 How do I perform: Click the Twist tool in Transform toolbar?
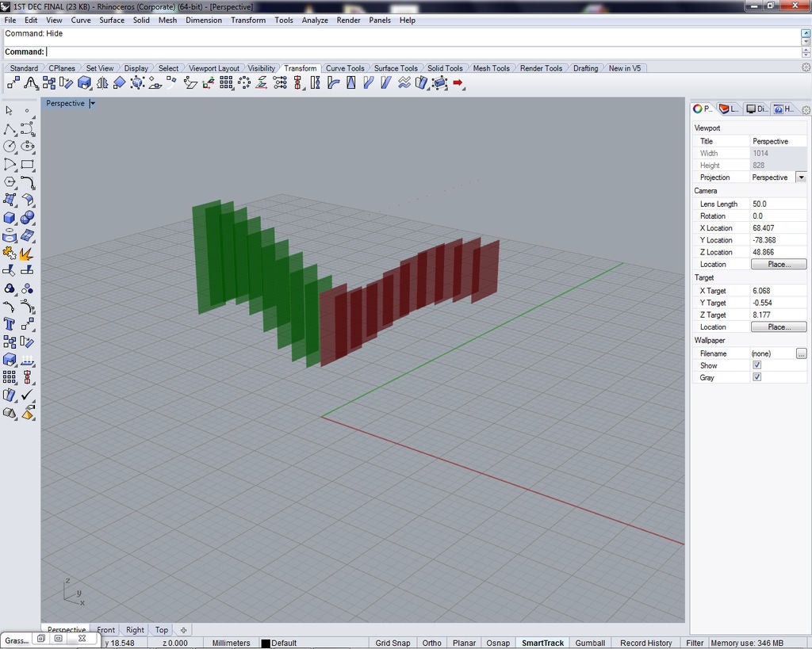pos(316,82)
